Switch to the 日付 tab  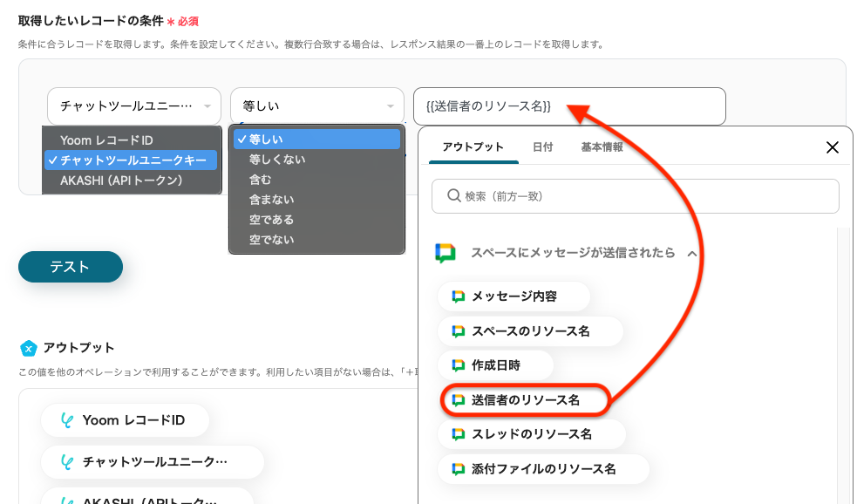coord(543,147)
